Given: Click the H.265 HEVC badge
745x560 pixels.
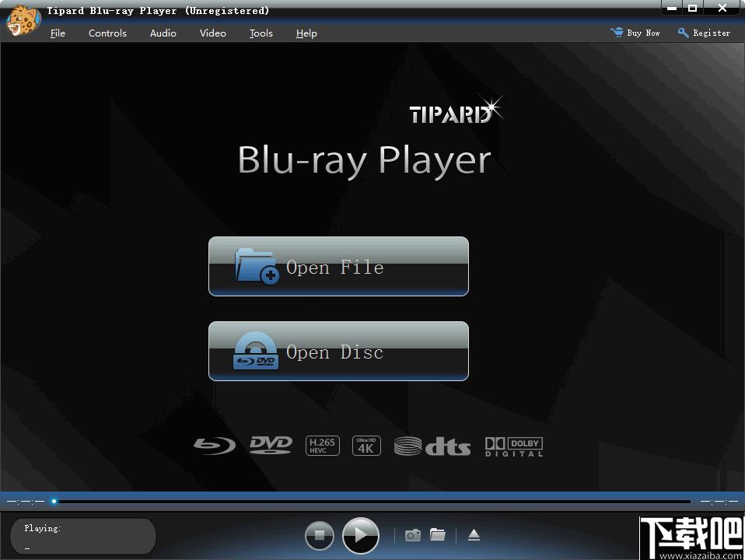Looking at the screenshot, I should pyautogui.click(x=322, y=446).
